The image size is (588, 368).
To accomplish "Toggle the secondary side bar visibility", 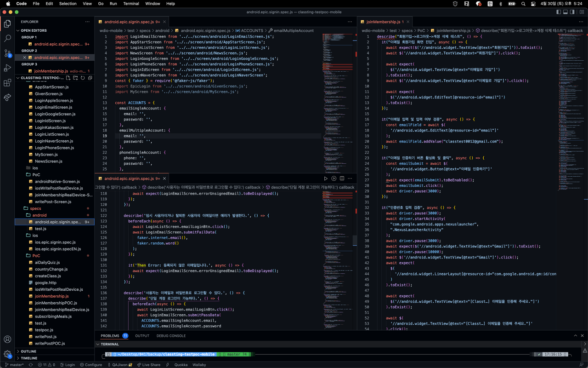I will pos(573,12).
